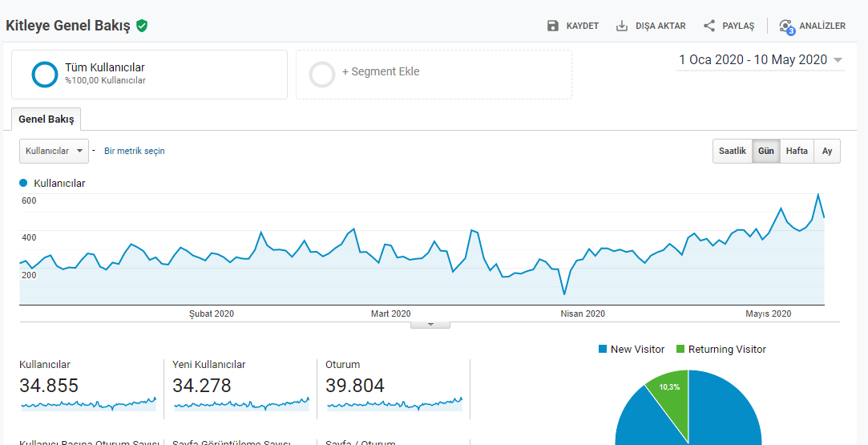Switch graph to Gün view

click(766, 151)
